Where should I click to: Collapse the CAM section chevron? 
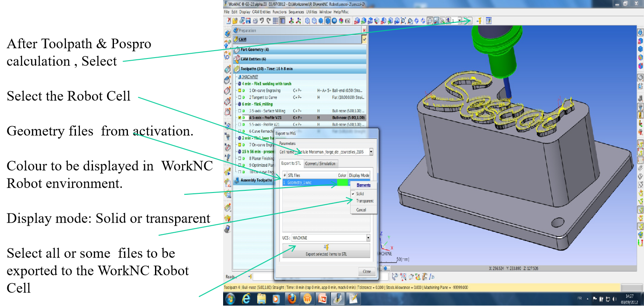coord(364,39)
